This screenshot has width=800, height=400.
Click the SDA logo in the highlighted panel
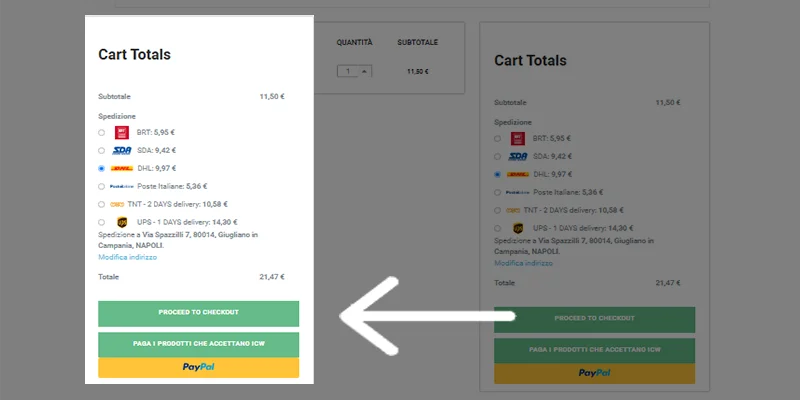click(122, 150)
